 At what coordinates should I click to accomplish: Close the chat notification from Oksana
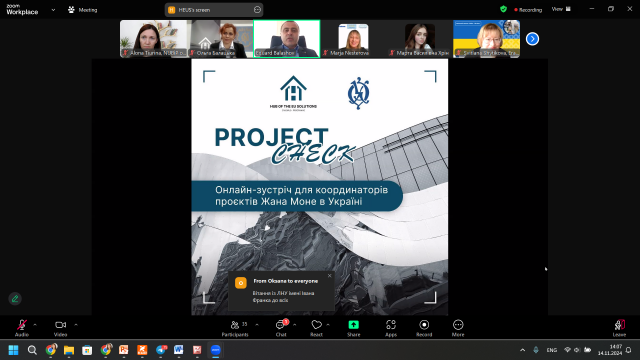click(x=329, y=276)
